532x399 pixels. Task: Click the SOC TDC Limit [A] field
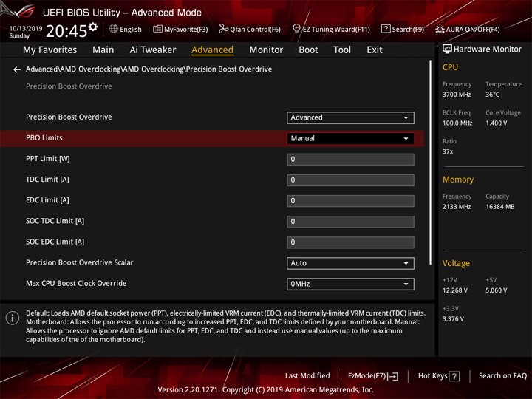click(x=350, y=222)
